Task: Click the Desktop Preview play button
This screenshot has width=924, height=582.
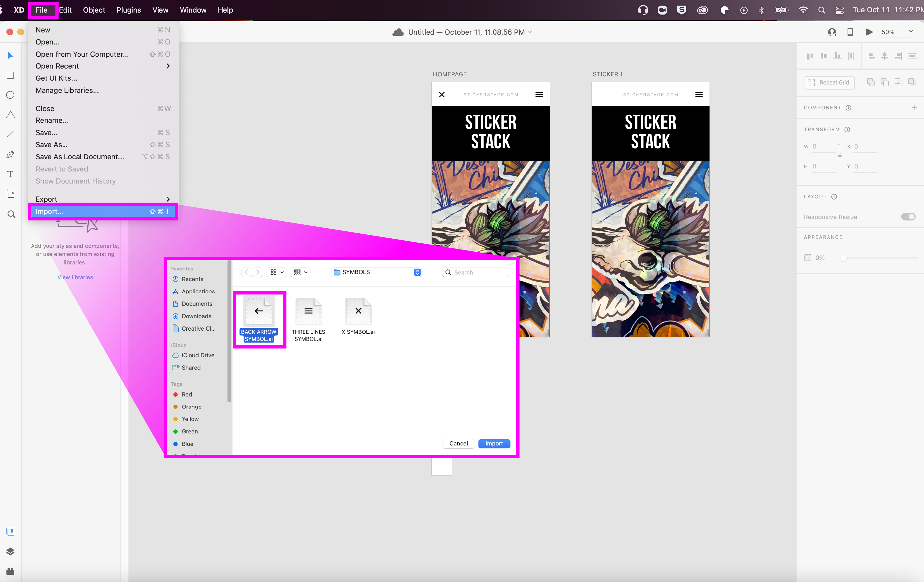Action: coord(869,32)
